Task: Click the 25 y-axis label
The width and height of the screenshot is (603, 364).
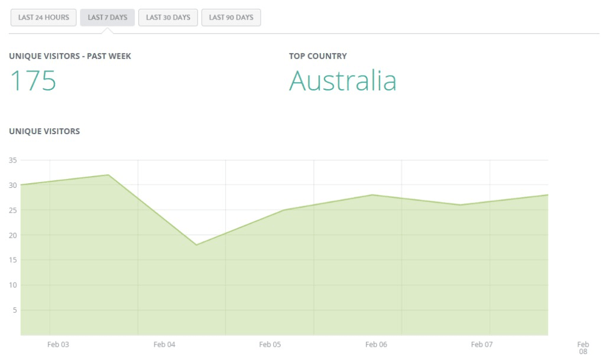Action: pos(12,210)
